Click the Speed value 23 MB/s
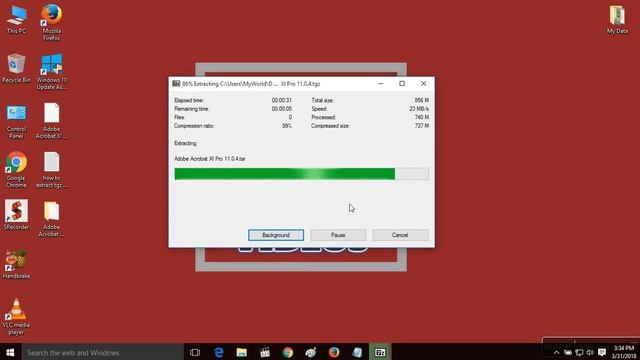Image resolution: width=640 pixels, height=360 pixels. click(x=419, y=109)
